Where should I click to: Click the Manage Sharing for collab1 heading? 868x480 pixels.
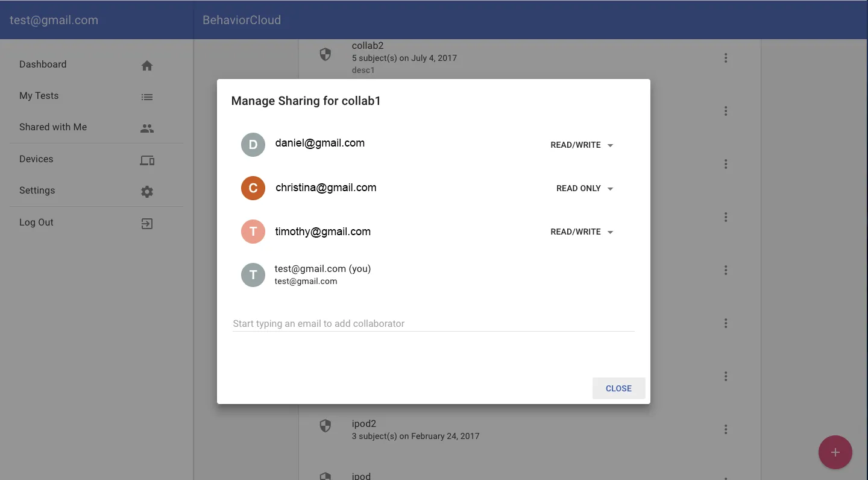click(x=306, y=101)
